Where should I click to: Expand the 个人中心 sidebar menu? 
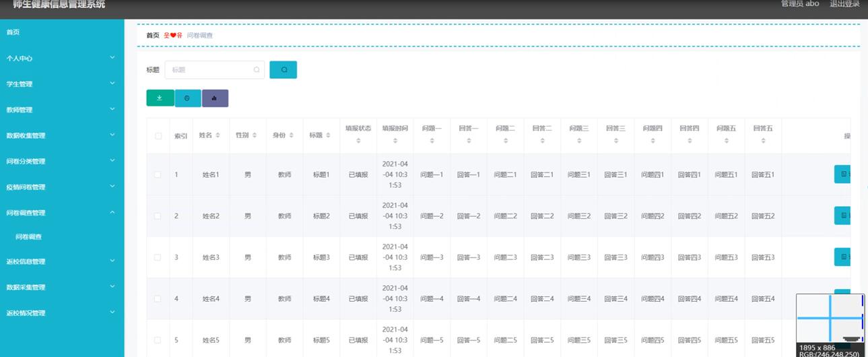point(62,58)
